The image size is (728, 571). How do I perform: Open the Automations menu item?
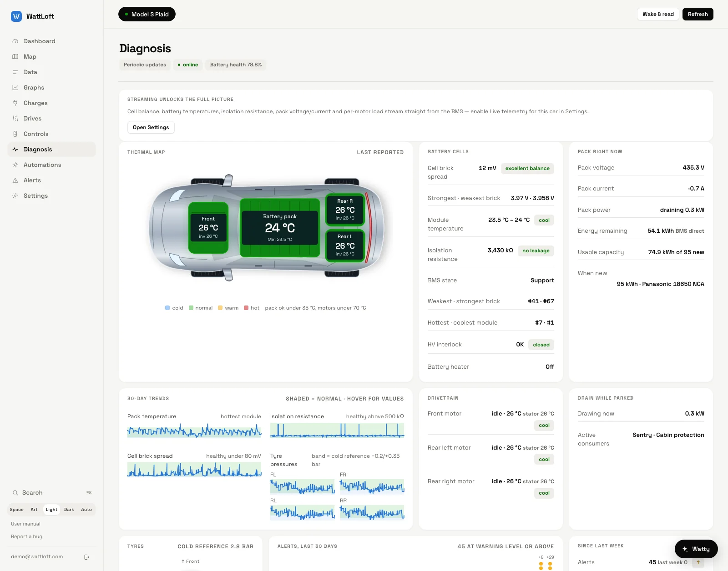[x=51, y=165]
